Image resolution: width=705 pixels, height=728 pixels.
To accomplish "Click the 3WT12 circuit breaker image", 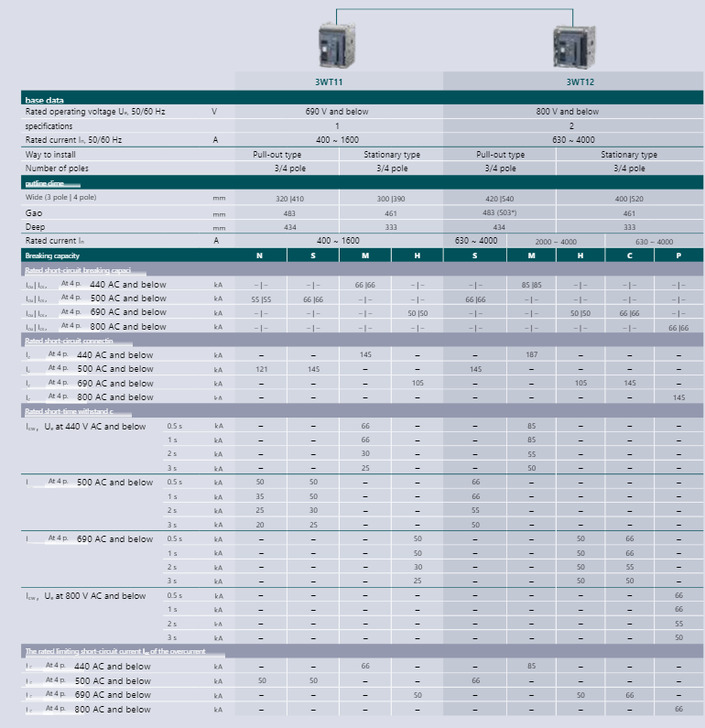I will click(575, 43).
